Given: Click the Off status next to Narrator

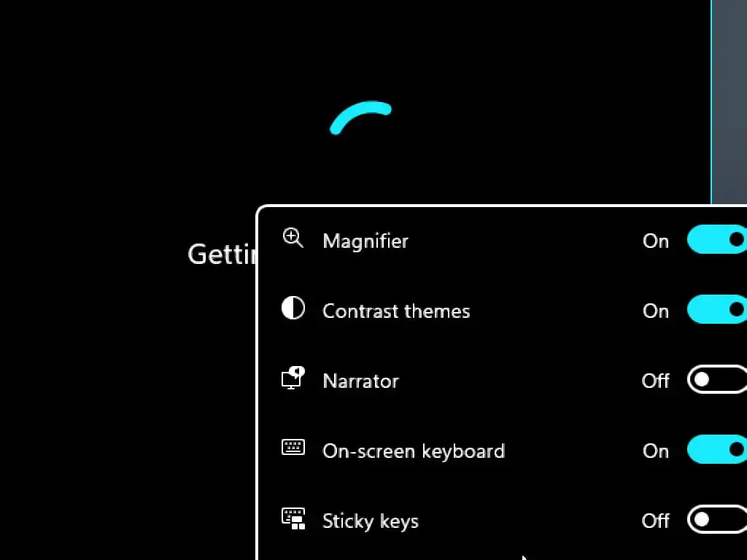Looking at the screenshot, I should 656,381.
